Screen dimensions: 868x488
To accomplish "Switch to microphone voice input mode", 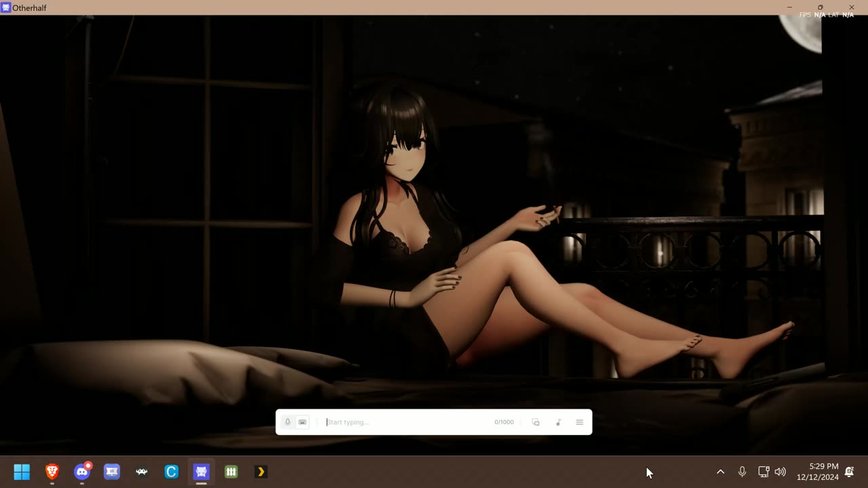I will 288,422.
